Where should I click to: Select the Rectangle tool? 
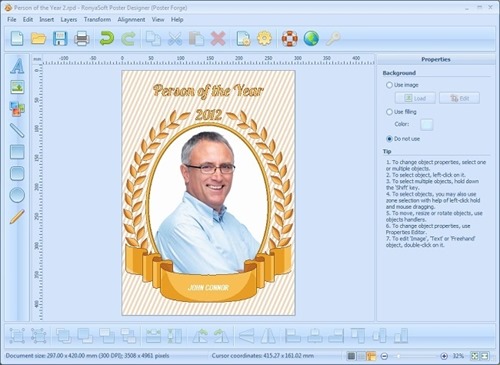[17, 152]
